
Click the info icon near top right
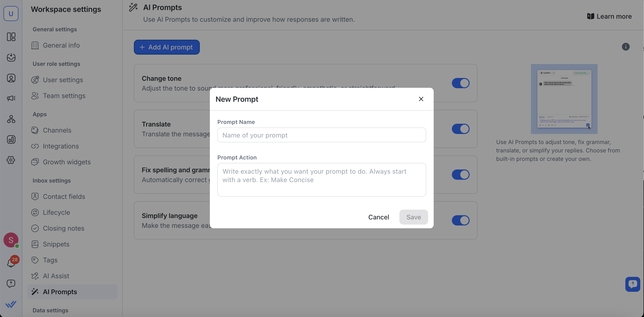(x=626, y=47)
